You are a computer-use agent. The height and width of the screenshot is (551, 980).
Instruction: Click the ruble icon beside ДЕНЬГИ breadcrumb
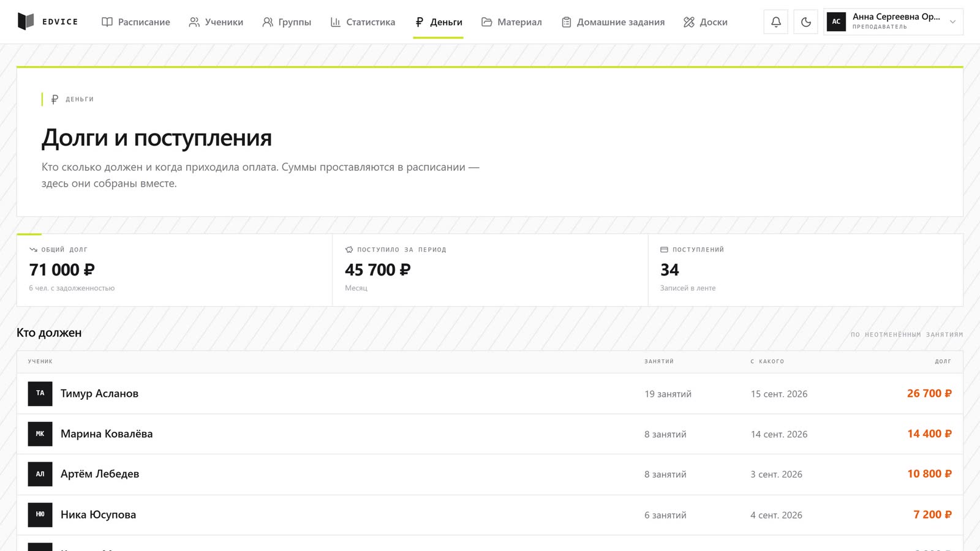(x=55, y=99)
